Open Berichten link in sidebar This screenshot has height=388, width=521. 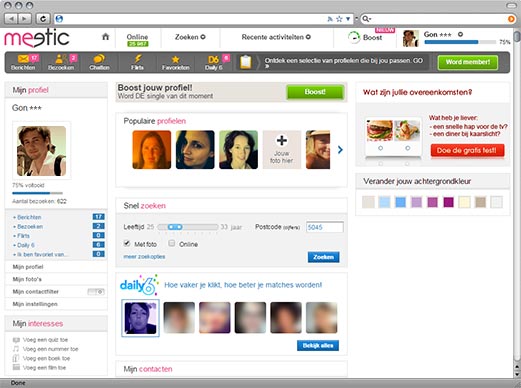pos(29,217)
